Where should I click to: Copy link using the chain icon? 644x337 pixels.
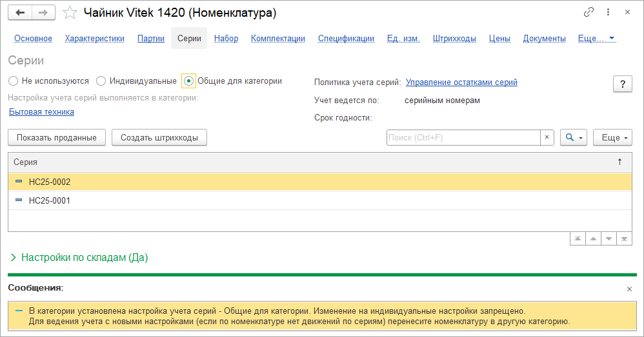pos(589,12)
